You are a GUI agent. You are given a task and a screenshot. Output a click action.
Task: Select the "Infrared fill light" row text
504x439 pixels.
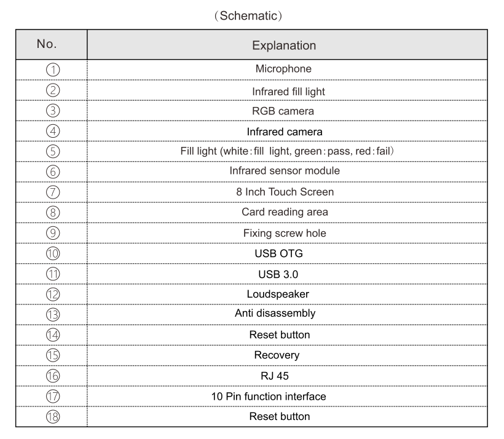285,90
